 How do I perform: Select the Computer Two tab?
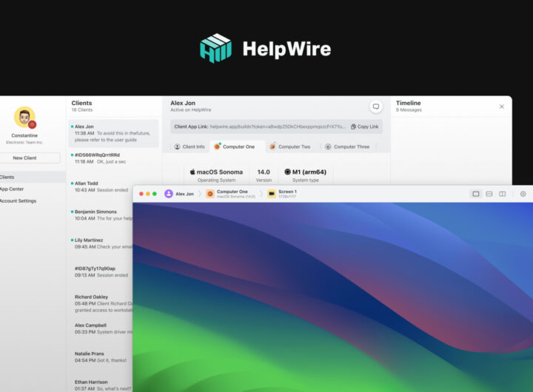point(289,146)
